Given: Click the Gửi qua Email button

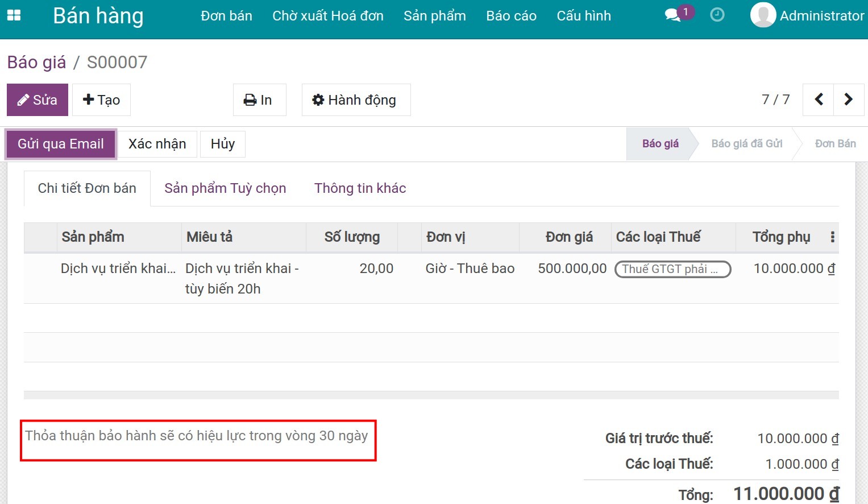Looking at the screenshot, I should pyautogui.click(x=61, y=144).
